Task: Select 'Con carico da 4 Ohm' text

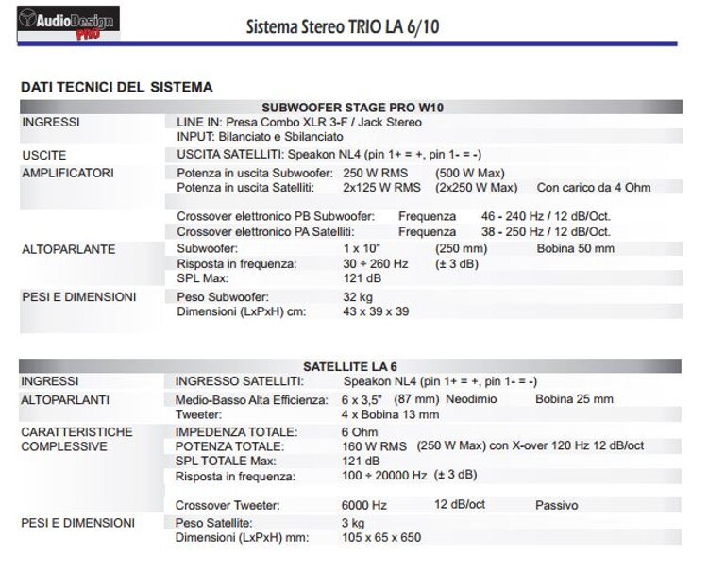Action: click(x=594, y=188)
